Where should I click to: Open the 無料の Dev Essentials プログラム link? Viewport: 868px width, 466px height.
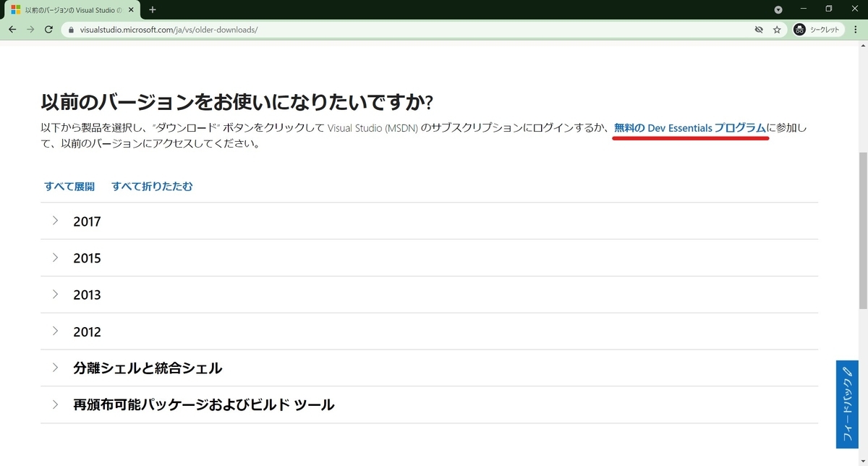[x=690, y=127]
